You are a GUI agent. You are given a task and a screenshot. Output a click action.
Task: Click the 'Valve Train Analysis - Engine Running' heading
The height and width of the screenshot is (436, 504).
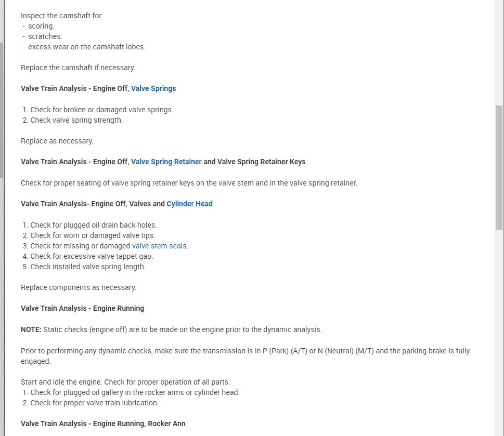click(82, 308)
